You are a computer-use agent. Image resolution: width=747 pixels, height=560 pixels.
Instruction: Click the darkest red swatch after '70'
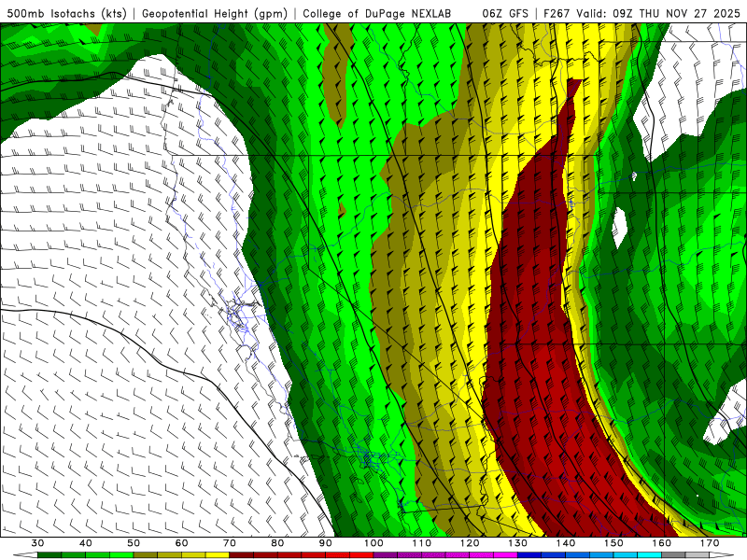click(242, 554)
